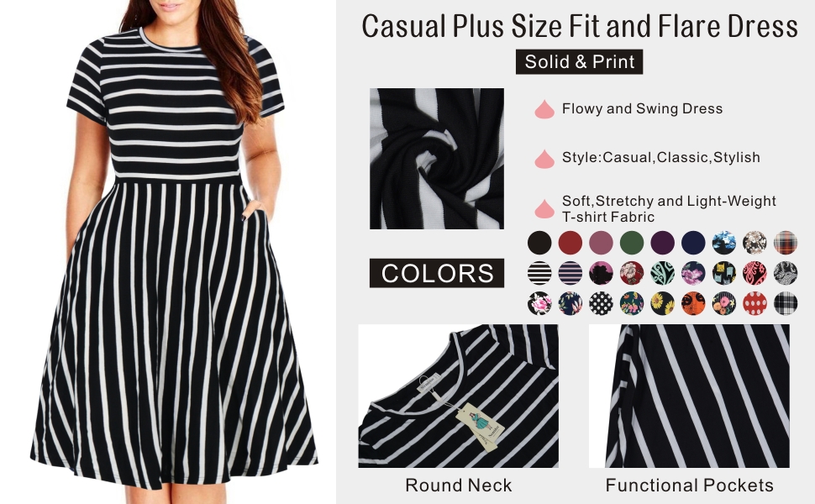Select the black with white polka dots swatch
Image resolution: width=815 pixels, height=504 pixels.
601,303
